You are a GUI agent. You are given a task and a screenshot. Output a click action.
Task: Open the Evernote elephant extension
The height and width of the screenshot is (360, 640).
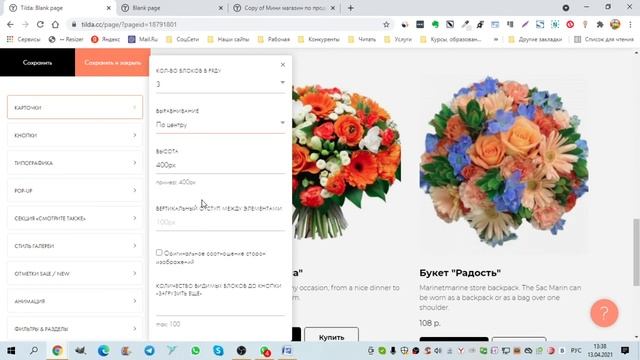435,24
